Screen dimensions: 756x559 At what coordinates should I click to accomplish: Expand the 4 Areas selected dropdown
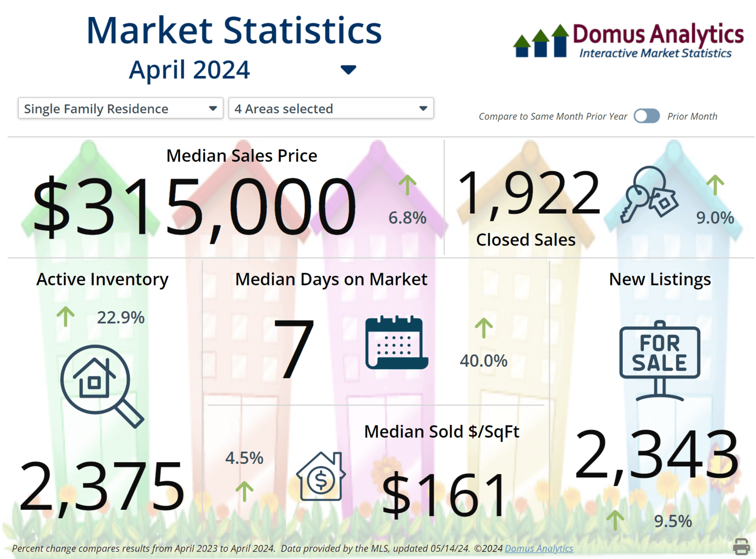point(331,109)
